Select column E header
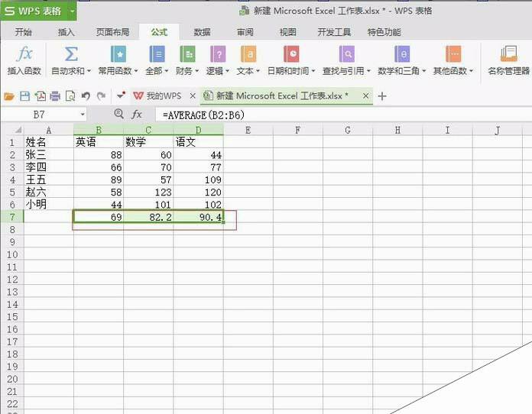Screen dimensions: 532x414 248,130
